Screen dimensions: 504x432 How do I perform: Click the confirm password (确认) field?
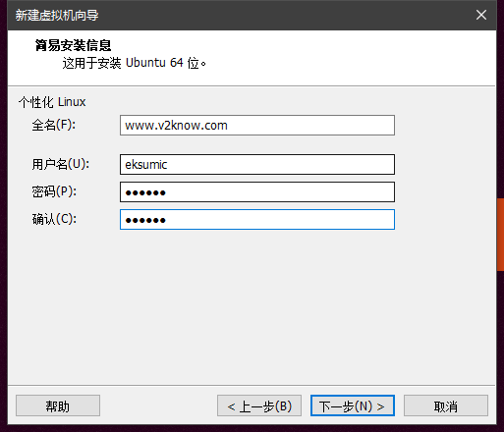tap(257, 219)
